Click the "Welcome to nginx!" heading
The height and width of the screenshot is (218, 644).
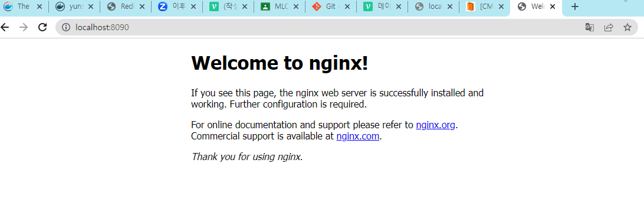280,63
